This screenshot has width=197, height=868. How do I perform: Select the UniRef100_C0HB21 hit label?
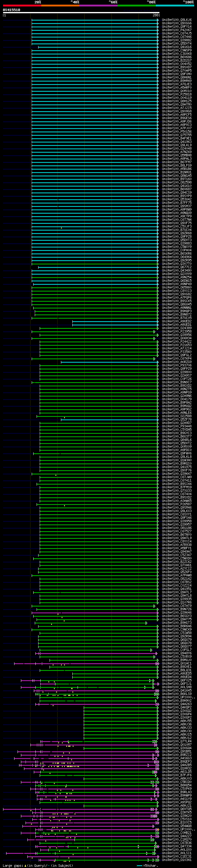coord(177,833)
